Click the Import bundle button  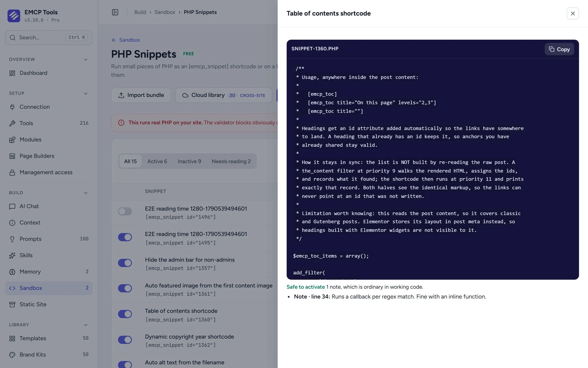click(x=141, y=95)
